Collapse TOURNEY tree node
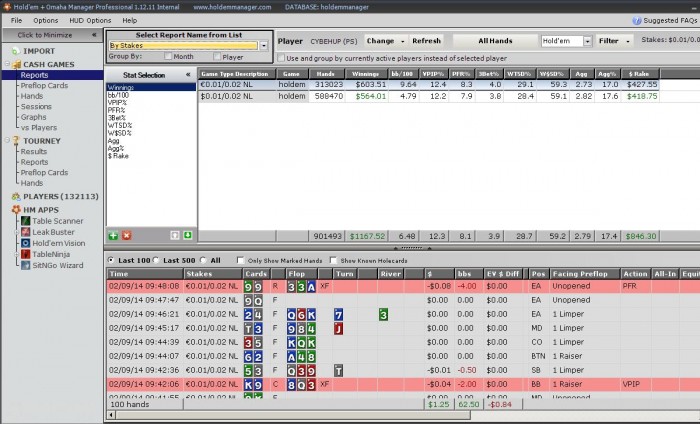The width and height of the screenshot is (700, 424). (x=7, y=140)
